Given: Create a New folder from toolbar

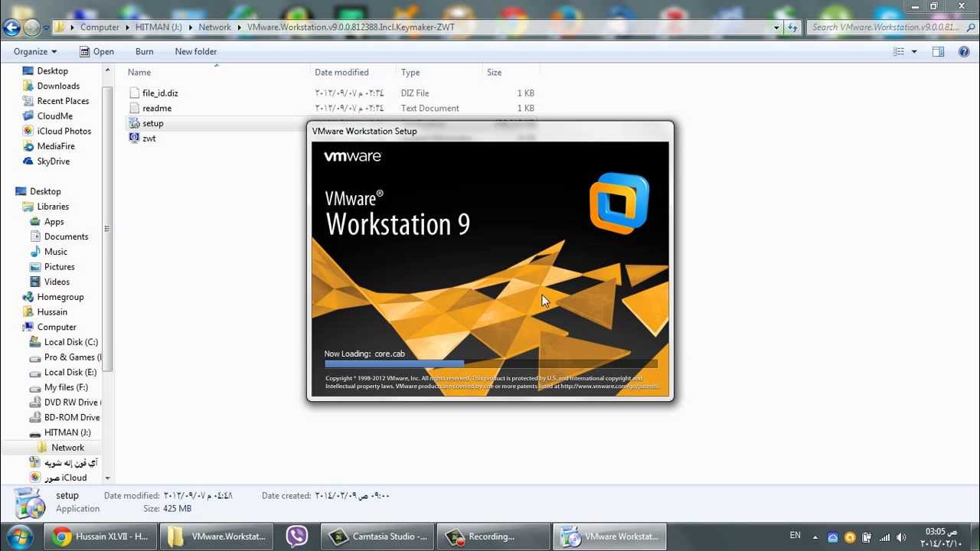Looking at the screenshot, I should [x=195, y=51].
